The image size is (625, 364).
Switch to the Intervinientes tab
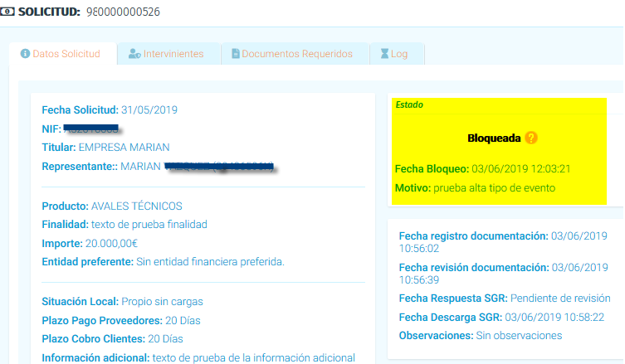(169, 54)
